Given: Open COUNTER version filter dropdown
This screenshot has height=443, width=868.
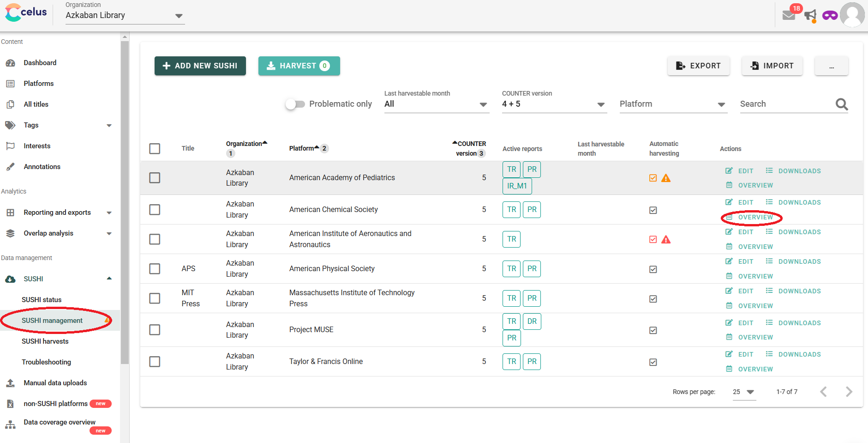Looking at the screenshot, I should coord(554,104).
